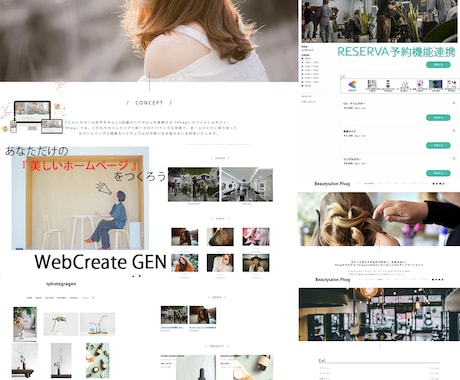Click the blue news link under the right thumbnail
Image resolution: width=460 pixels, height=380 pixels.
tap(202, 328)
